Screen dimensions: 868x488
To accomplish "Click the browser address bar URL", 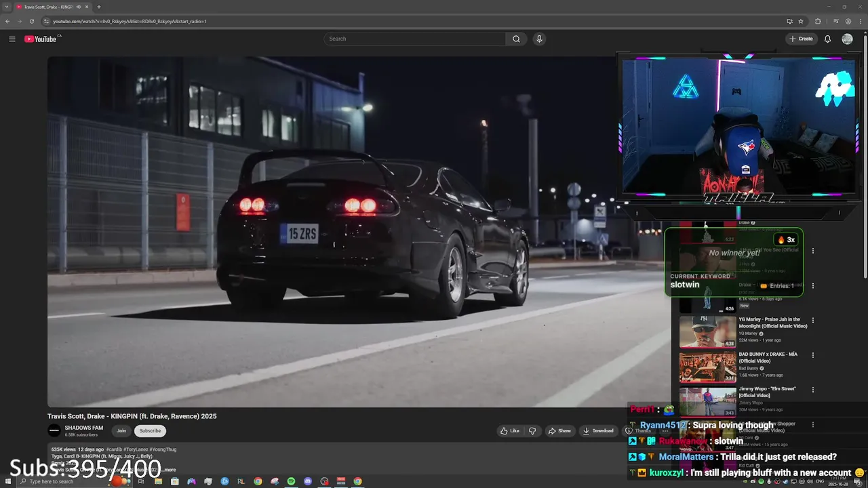I will point(130,21).
